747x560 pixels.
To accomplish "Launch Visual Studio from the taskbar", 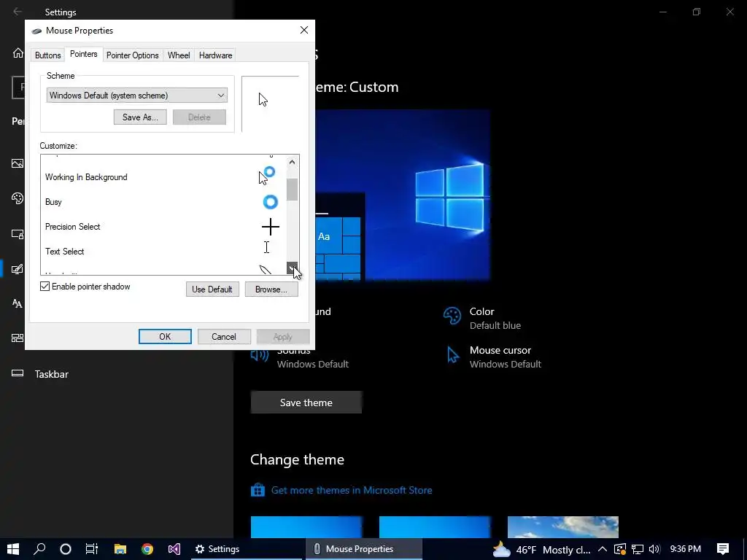I will [174, 549].
